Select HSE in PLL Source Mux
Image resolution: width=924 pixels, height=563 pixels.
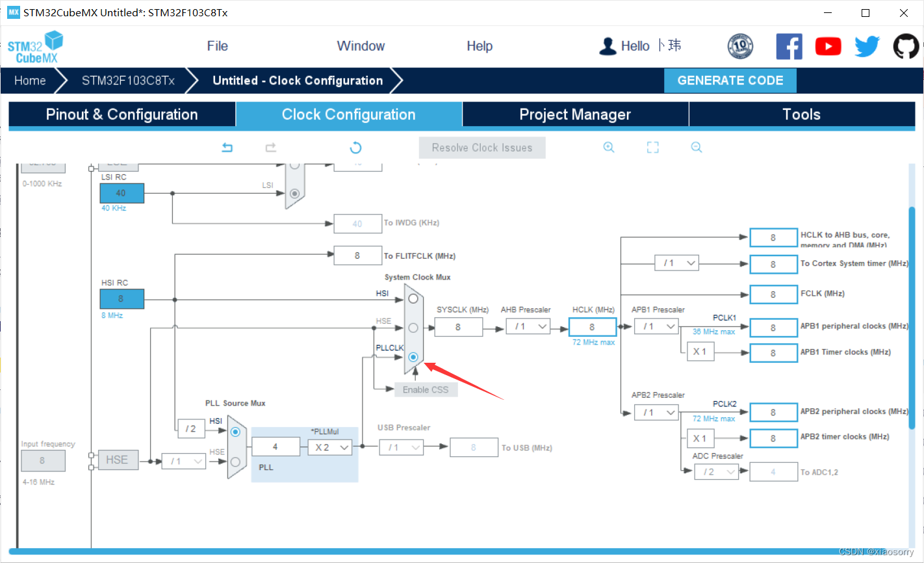pos(235,462)
